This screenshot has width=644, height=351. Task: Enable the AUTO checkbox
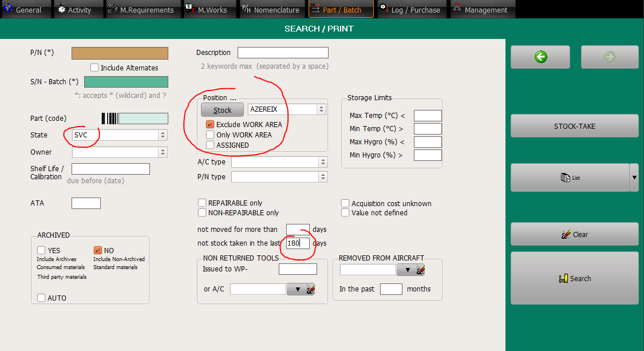pyautogui.click(x=41, y=298)
